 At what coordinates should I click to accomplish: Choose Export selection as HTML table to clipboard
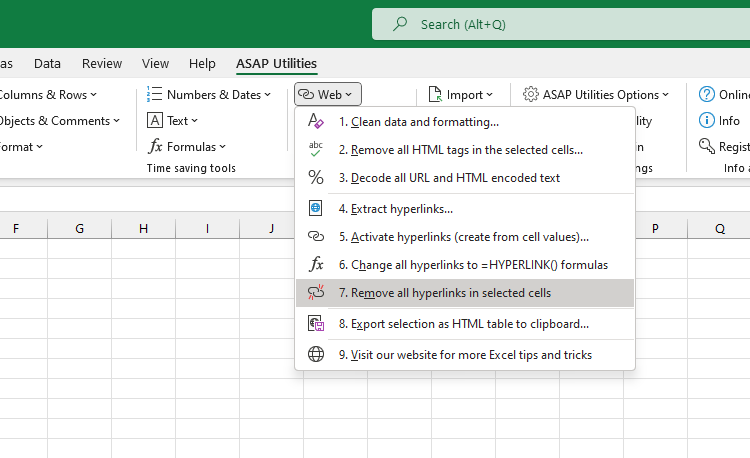[x=465, y=324]
